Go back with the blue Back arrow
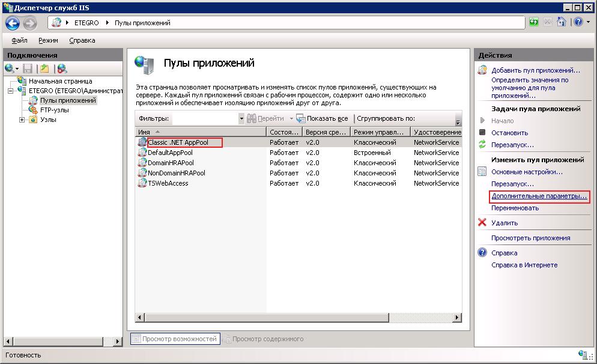This screenshot has width=597, height=364. pyautogui.click(x=12, y=23)
